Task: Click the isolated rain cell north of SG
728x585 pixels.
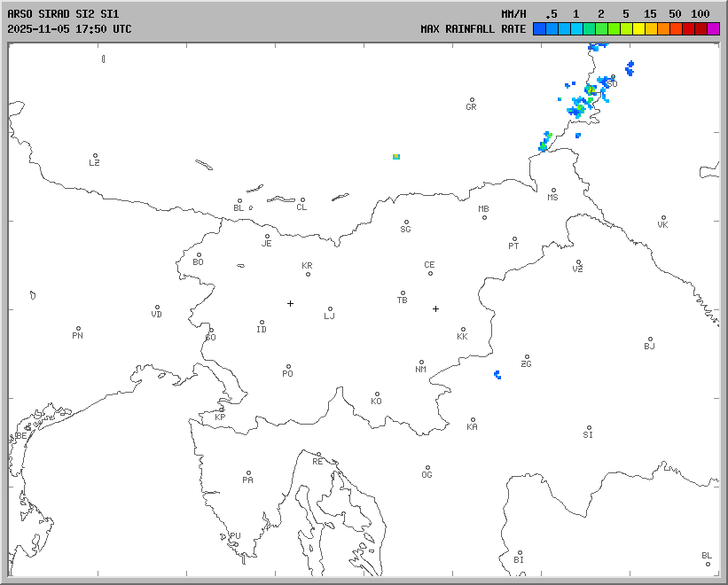Action: (x=396, y=156)
